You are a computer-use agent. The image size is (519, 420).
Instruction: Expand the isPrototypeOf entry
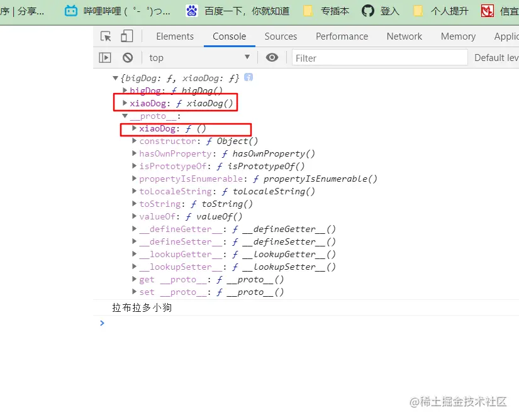[x=134, y=166]
